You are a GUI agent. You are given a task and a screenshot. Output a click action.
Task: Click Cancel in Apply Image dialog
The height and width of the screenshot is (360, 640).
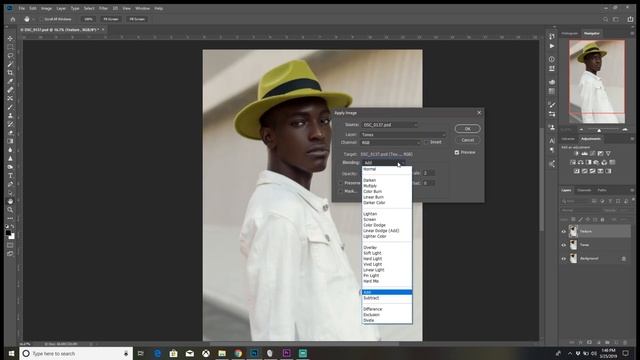click(x=467, y=140)
